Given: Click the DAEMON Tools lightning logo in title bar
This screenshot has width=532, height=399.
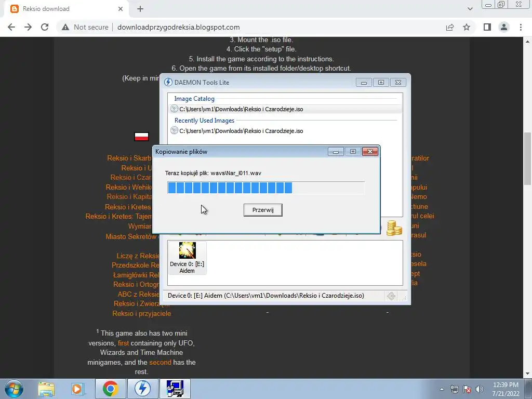Looking at the screenshot, I should (168, 83).
